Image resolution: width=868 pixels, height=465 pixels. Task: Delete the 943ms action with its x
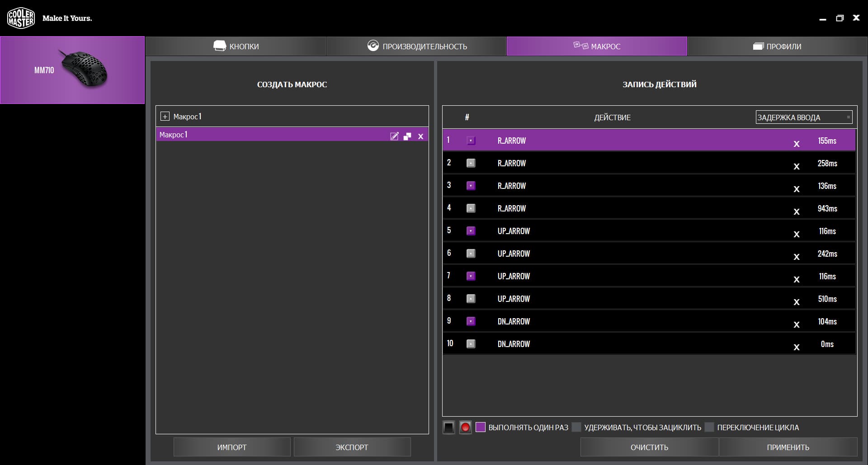[x=797, y=212]
